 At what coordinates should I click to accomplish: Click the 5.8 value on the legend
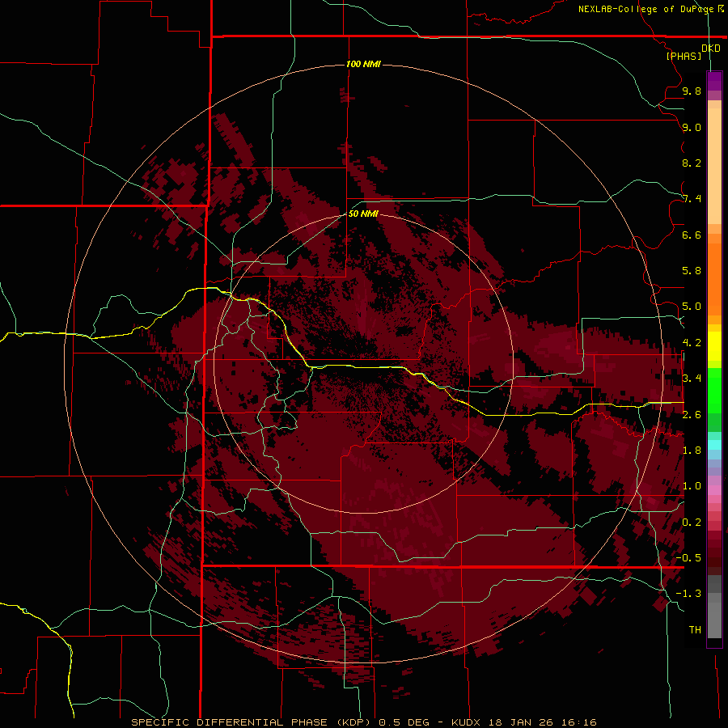click(x=692, y=271)
